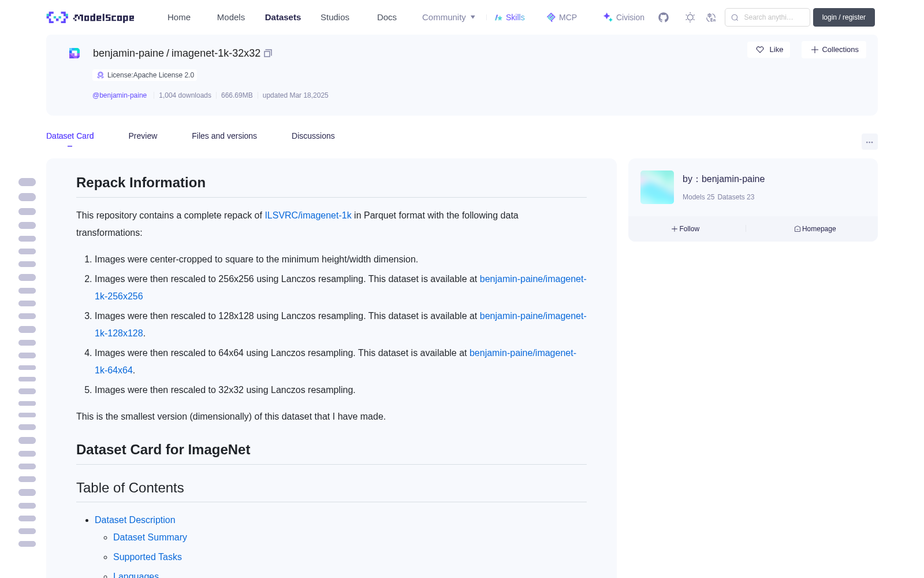The height and width of the screenshot is (578, 924).
Task: Switch language with the translate icon
Action: (711, 17)
